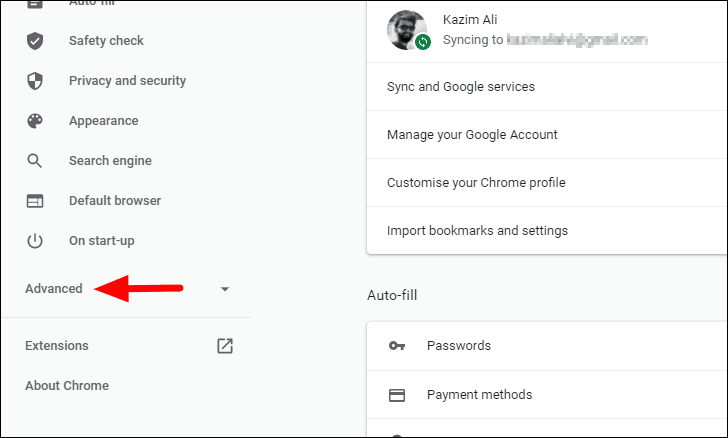Select Search engine in sidebar

[110, 161]
